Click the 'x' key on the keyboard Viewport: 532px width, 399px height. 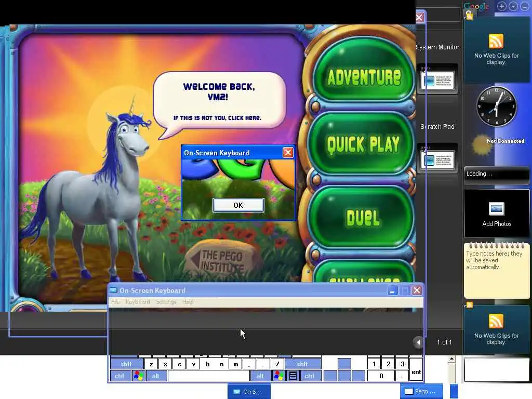click(165, 364)
